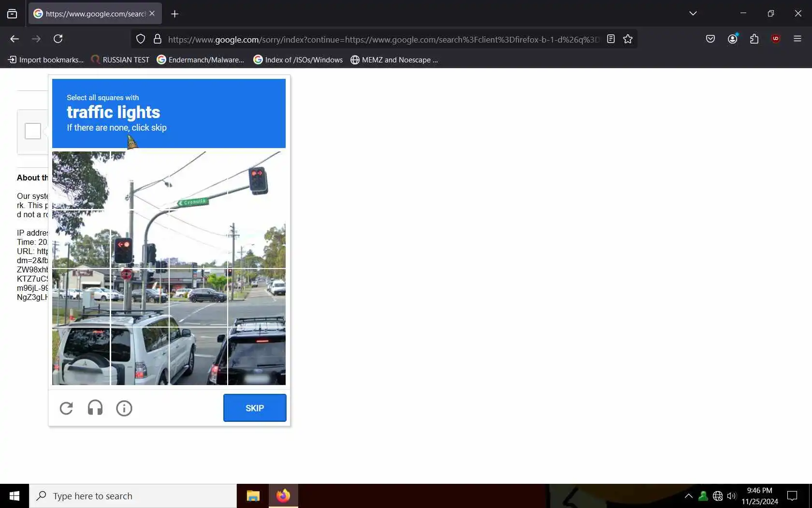The height and width of the screenshot is (508, 812).
Task: Go back using the browser back arrow
Action: 14,39
